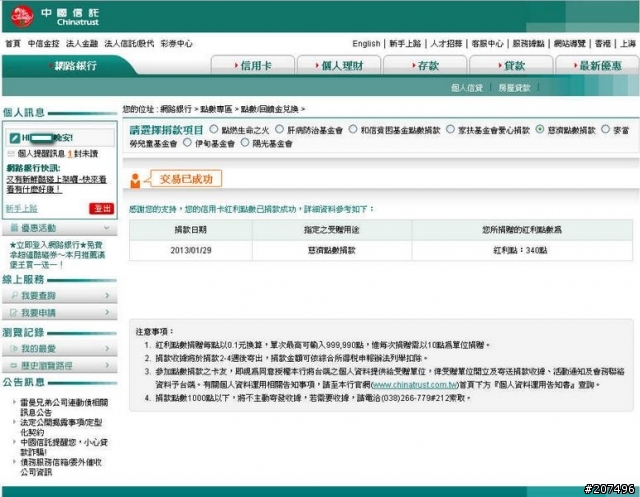
Task: Click the envelope icon beside 個人提醒訊息
Action: pyautogui.click(x=12, y=154)
